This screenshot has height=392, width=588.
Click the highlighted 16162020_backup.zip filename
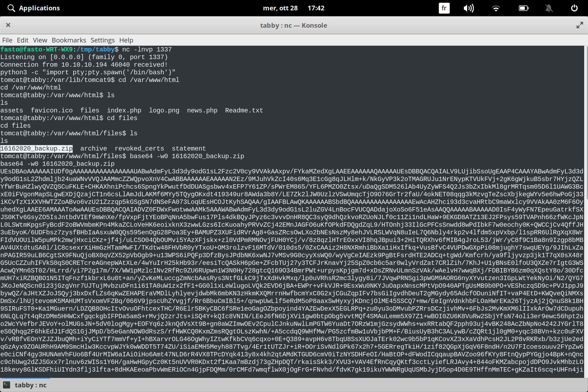coord(36,148)
